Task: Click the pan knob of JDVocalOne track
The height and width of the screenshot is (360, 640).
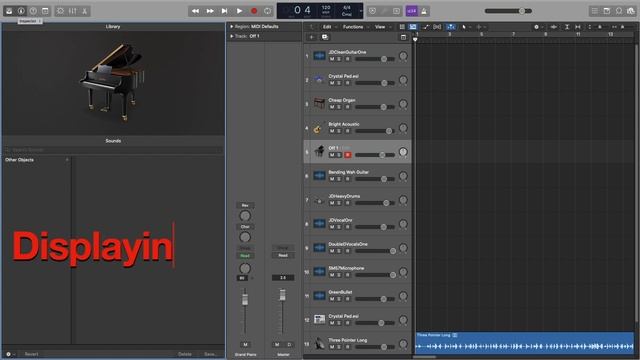Action: coord(403,224)
